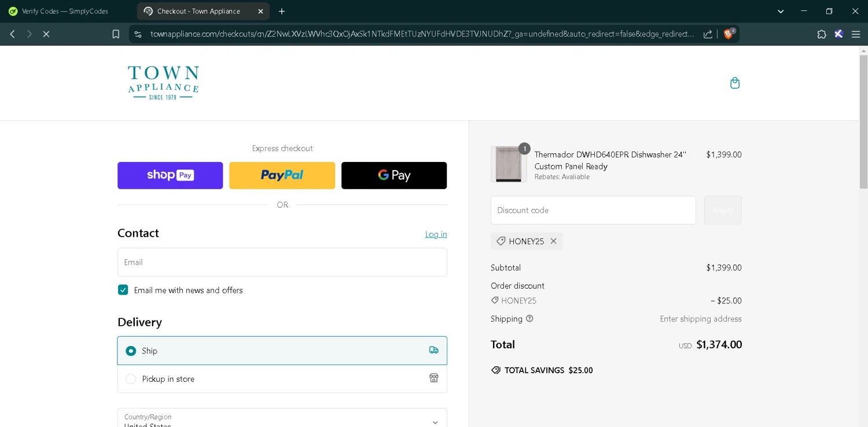Close the Checkout - Town Appliance tab

tap(260, 11)
